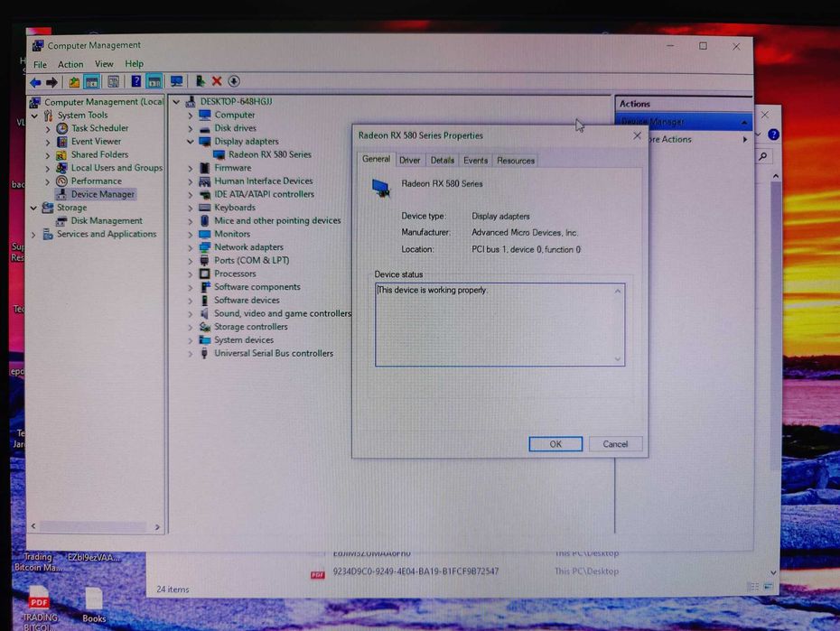Screen dimensions: 840x631
Task: Click Device status box scroll up arrow
Action: pos(618,292)
